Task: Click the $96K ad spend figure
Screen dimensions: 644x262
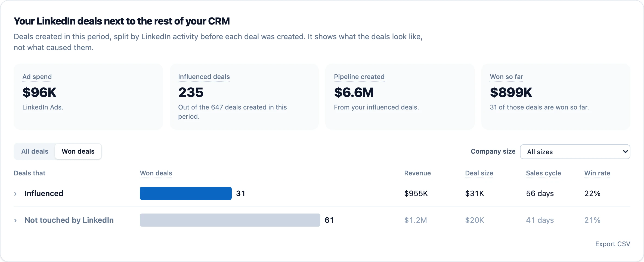Action: pyautogui.click(x=39, y=92)
